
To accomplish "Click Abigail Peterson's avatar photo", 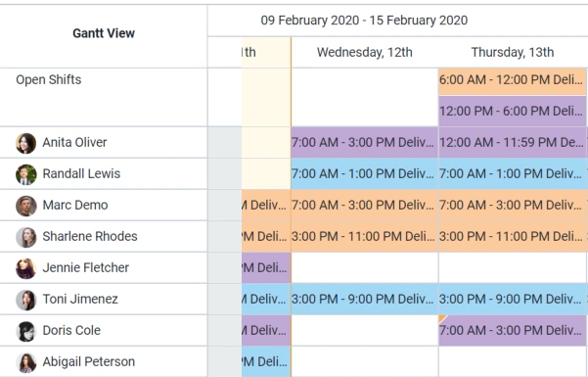I will [25, 362].
